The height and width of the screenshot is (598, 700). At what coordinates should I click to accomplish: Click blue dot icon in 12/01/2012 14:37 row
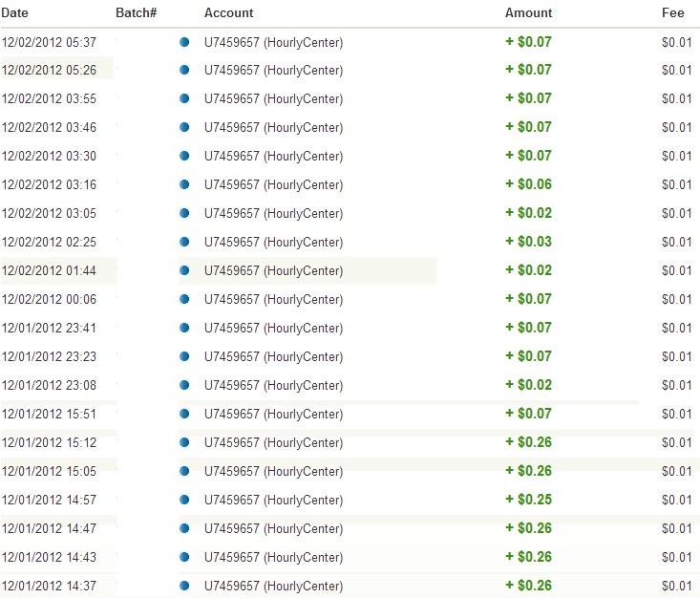[184, 586]
